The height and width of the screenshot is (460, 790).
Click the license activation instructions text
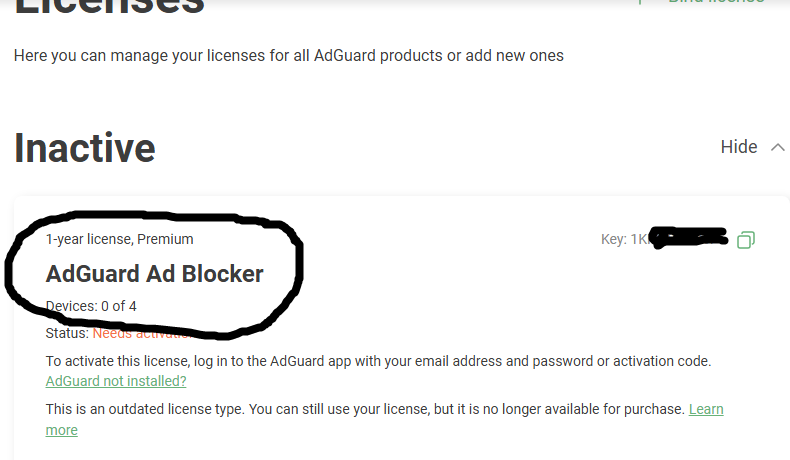[378, 360]
